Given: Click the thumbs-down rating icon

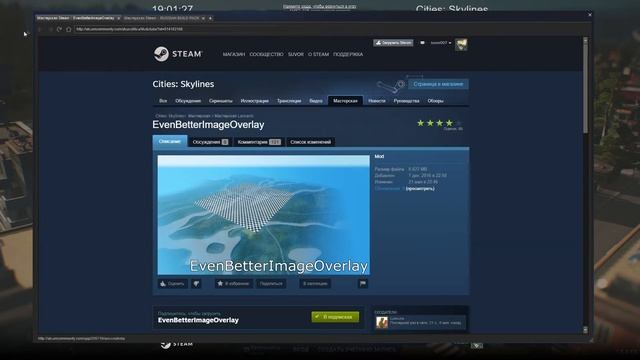Looking at the screenshot, I should coord(196,284).
